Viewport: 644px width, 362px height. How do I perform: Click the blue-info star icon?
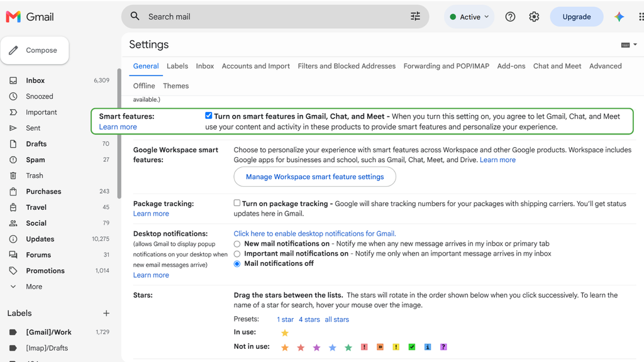click(428, 347)
